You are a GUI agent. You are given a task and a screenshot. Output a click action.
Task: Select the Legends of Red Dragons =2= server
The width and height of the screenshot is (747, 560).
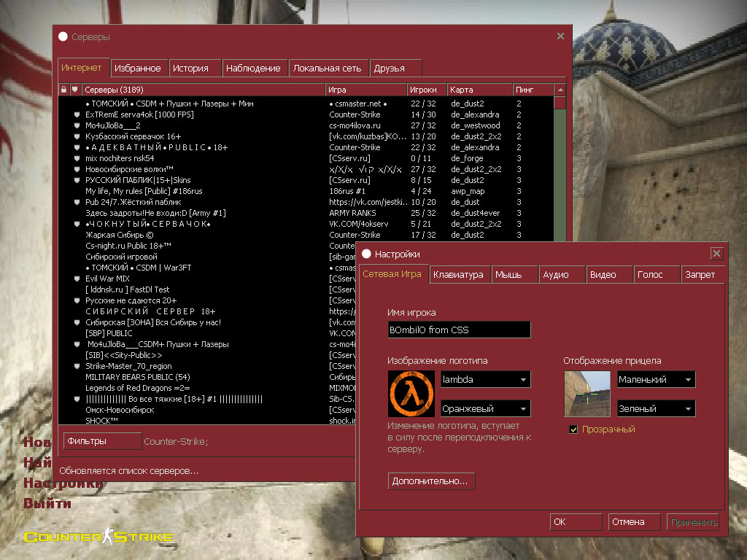pyautogui.click(x=206, y=389)
